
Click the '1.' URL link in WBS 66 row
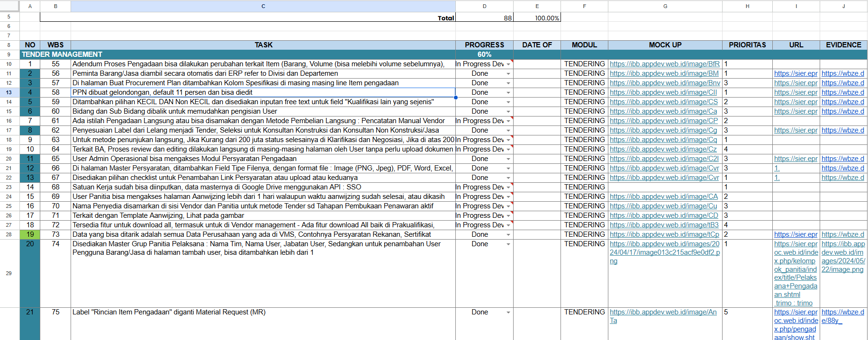[777, 168]
